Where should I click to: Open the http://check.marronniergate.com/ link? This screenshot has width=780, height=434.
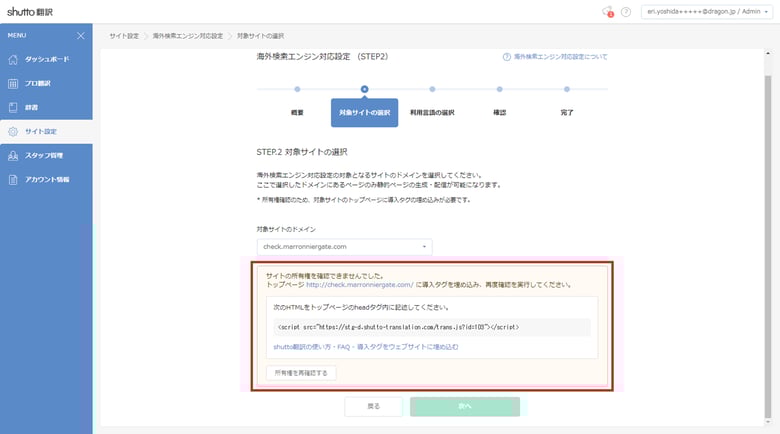tap(360, 285)
